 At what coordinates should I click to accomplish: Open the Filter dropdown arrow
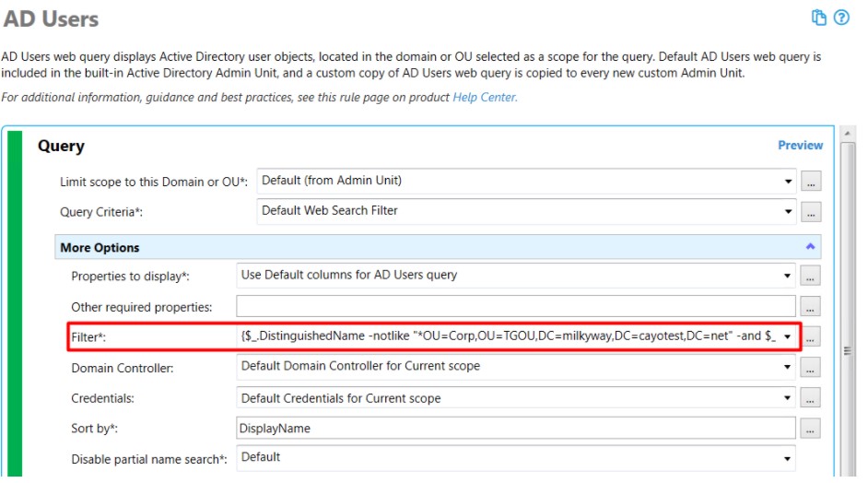click(x=787, y=336)
